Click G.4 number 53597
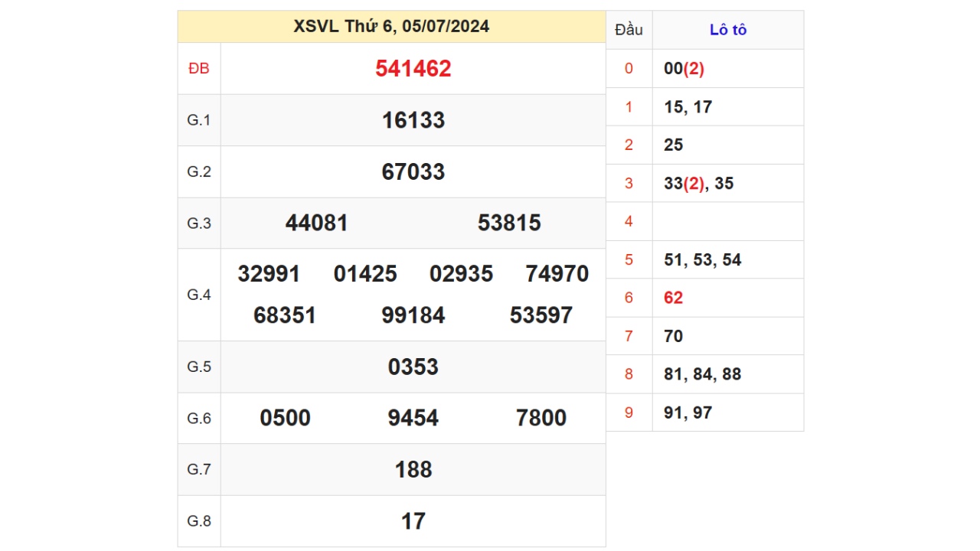 point(541,315)
